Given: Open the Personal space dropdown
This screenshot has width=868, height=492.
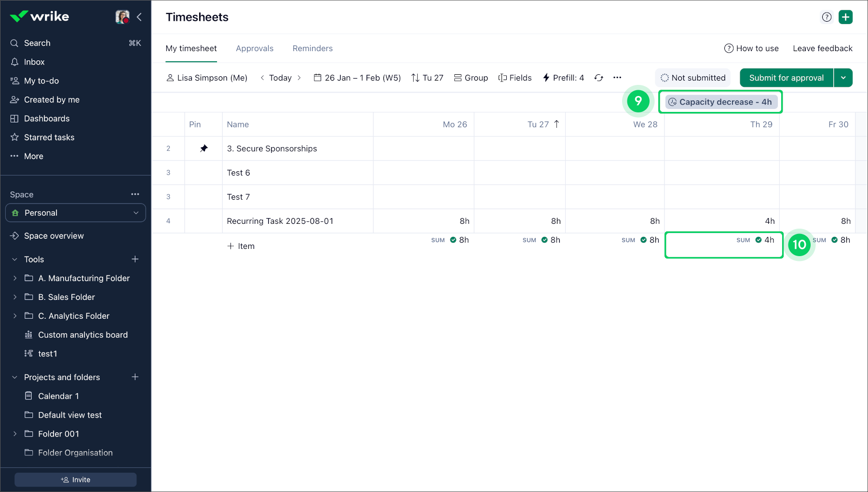Looking at the screenshot, I should pos(76,213).
